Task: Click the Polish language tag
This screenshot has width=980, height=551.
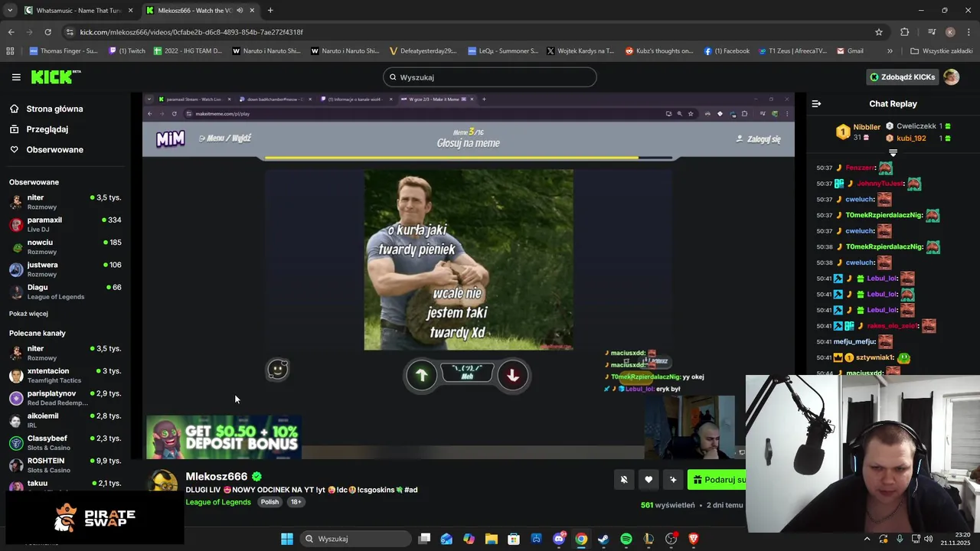Action: [x=269, y=502]
